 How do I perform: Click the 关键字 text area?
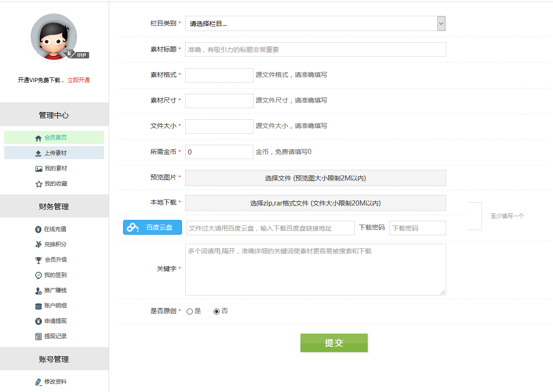[315, 270]
